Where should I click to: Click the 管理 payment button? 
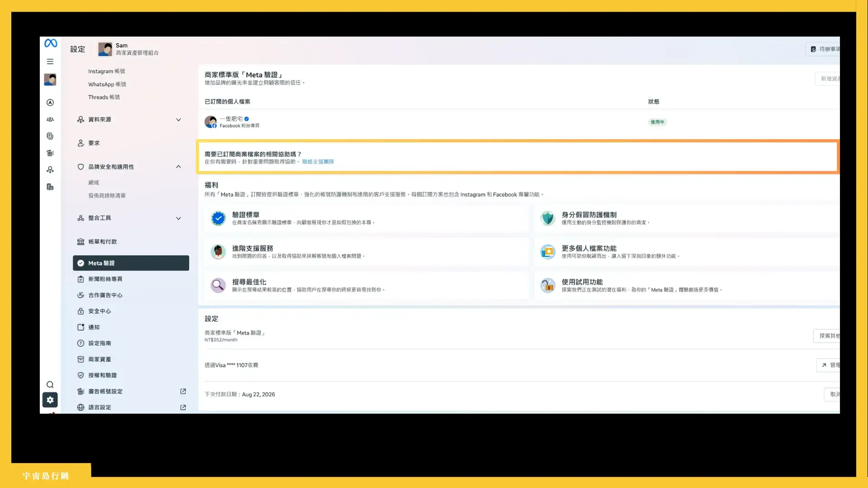(828, 365)
